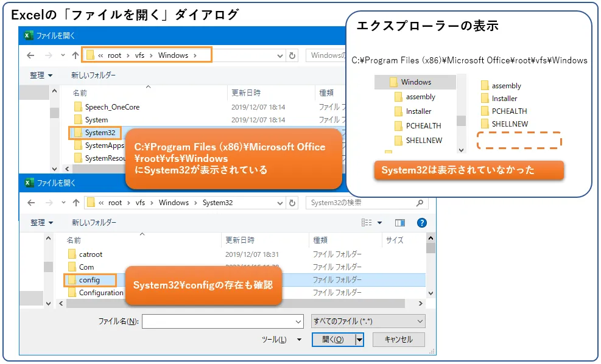This screenshot has height=364, width=601.
Task: Click 新しいフォルダー in System32 dialog
Action: tap(94, 223)
